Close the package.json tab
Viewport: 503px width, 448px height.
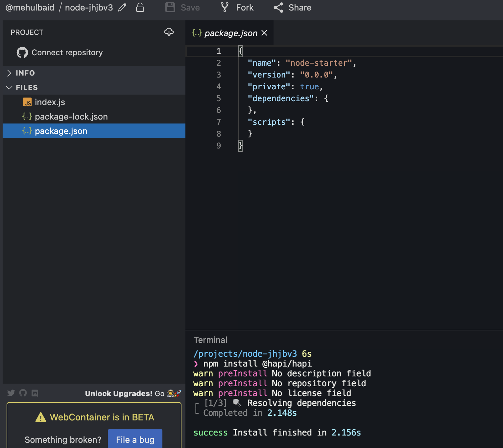click(264, 33)
